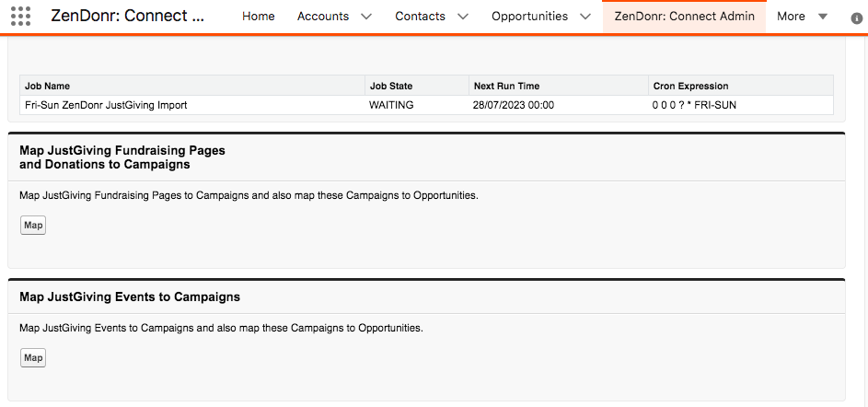Go to the Home tab

point(259,17)
